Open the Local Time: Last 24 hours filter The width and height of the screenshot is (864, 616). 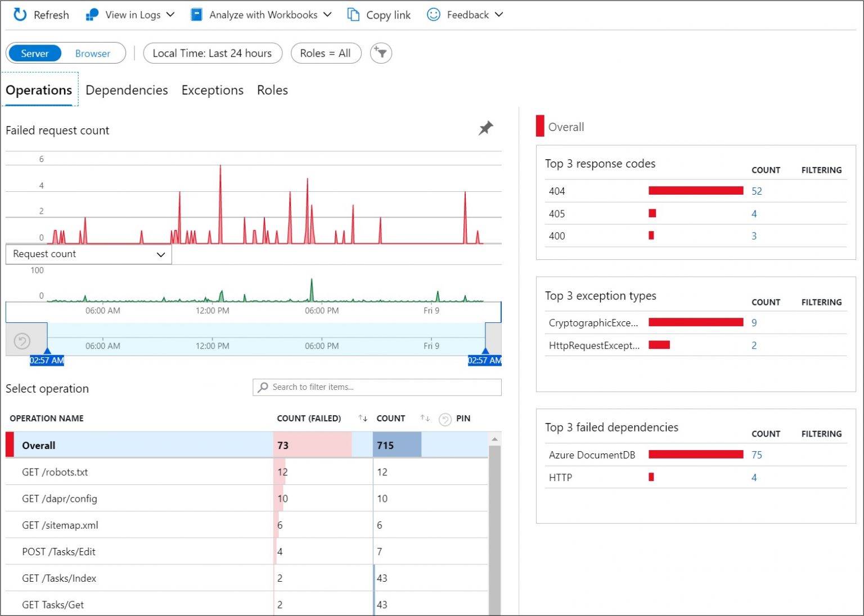212,53
